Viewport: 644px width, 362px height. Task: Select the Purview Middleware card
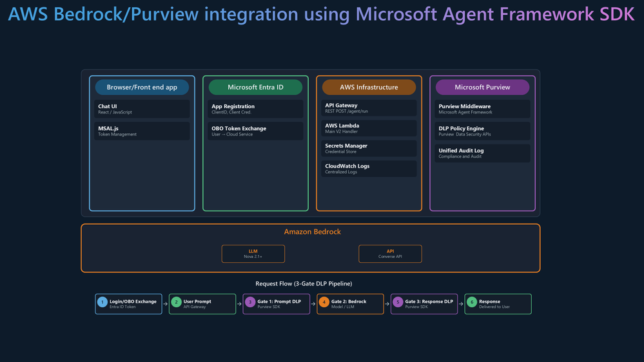482,109
